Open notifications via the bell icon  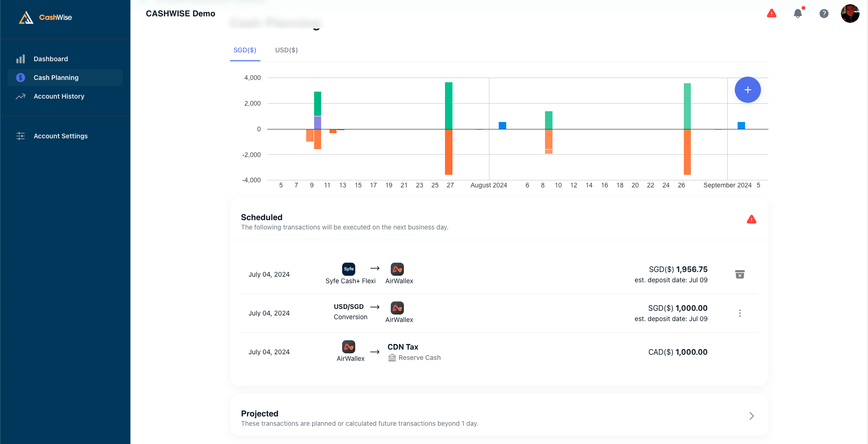coord(798,14)
